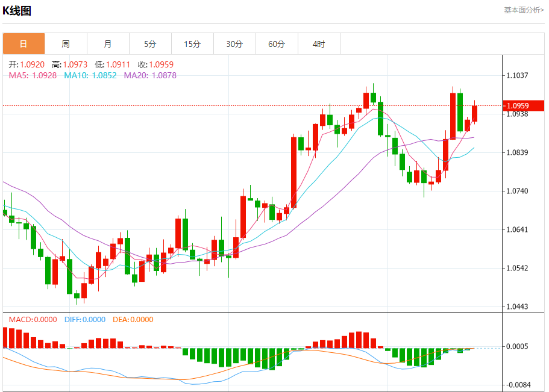
Task: Click the 1.0641 price axis label
Action: [x=518, y=229]
